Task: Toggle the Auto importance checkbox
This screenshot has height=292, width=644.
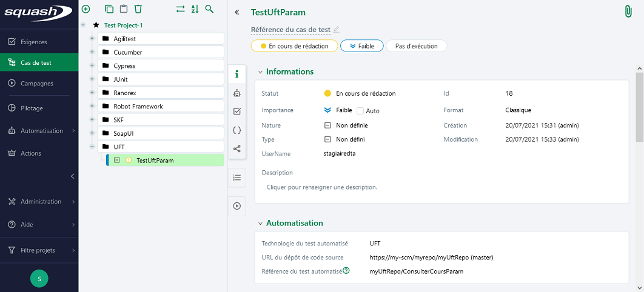Action: [360, 111]
